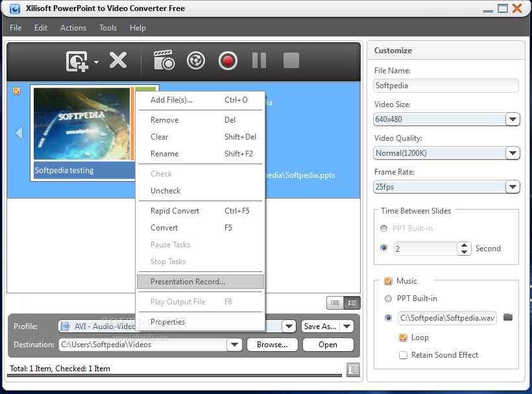Expand the Destination path dropdown

234,345
